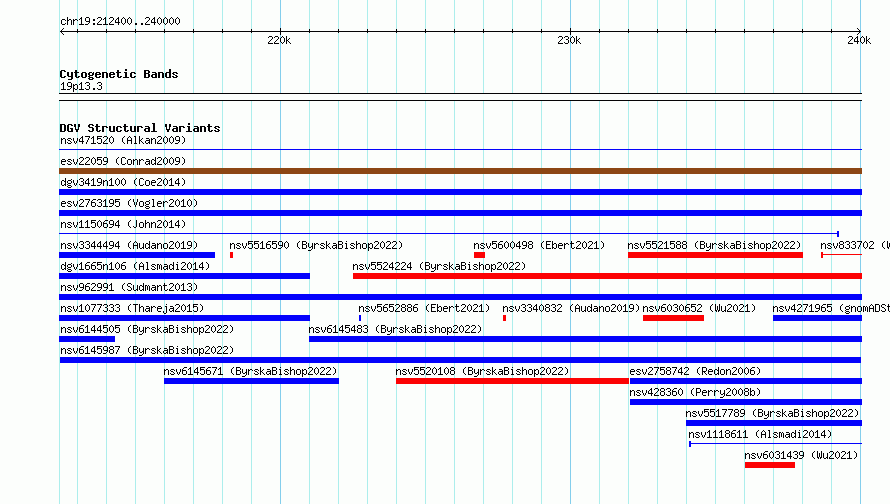Click the small red nsv5516590 marker
890x504 pixels.
[x=232, y=255]
